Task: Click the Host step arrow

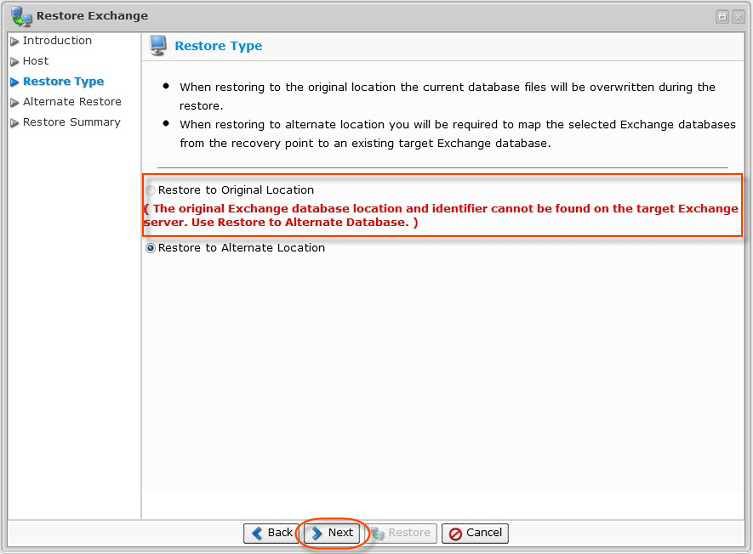Action: coord(14,62)
